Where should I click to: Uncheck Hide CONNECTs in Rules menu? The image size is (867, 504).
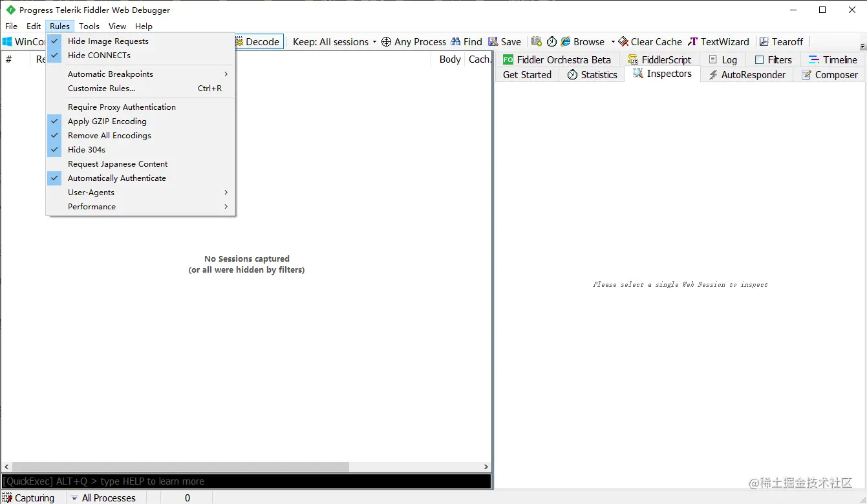point(140,56)
